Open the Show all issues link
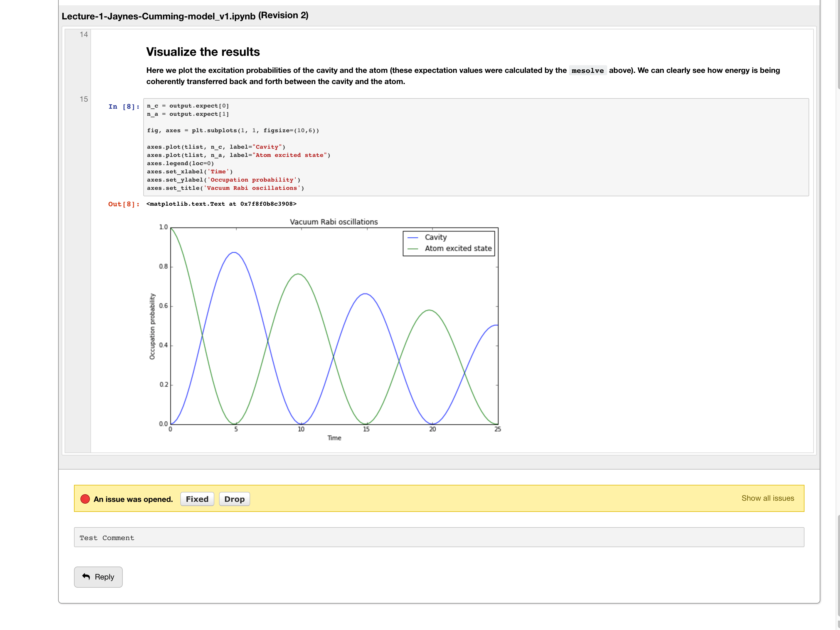The width and height of the screenshot is (840, 630). [x=767, y=498]
